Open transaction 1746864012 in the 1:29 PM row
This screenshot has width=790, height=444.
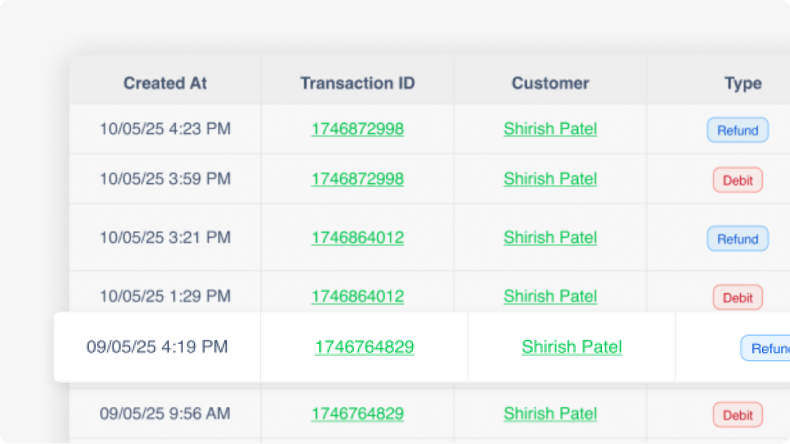(x=357, y=296)
